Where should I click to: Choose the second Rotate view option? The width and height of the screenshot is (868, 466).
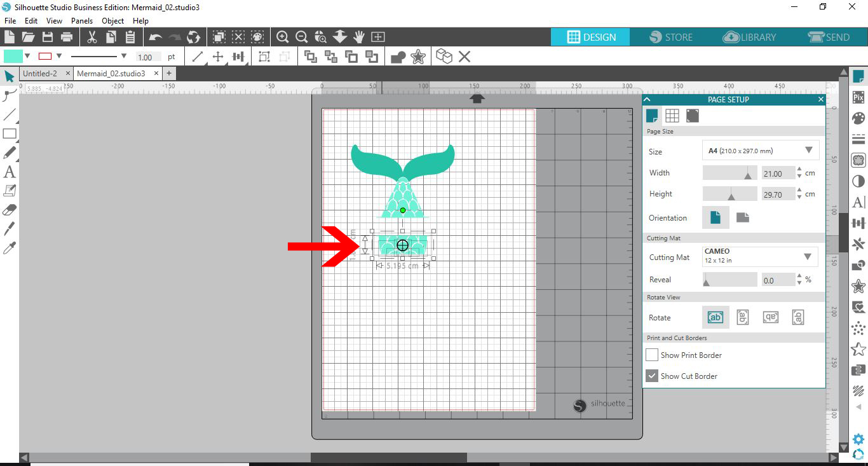point(743,317)
